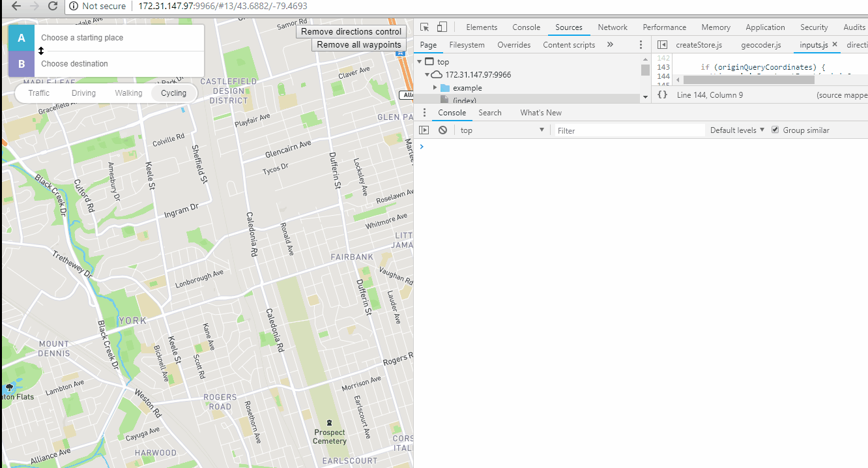
Task: Select code line number 143
Action: click(x=663, y=67)
